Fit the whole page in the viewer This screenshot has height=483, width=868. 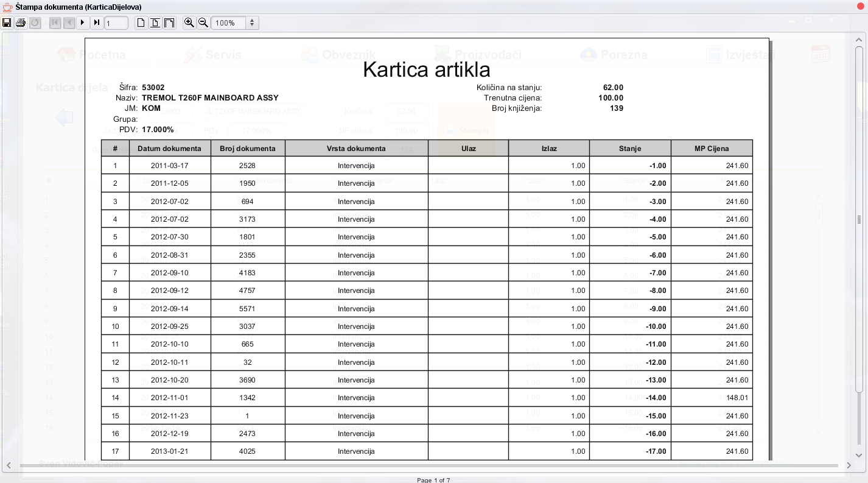point(155,23)
